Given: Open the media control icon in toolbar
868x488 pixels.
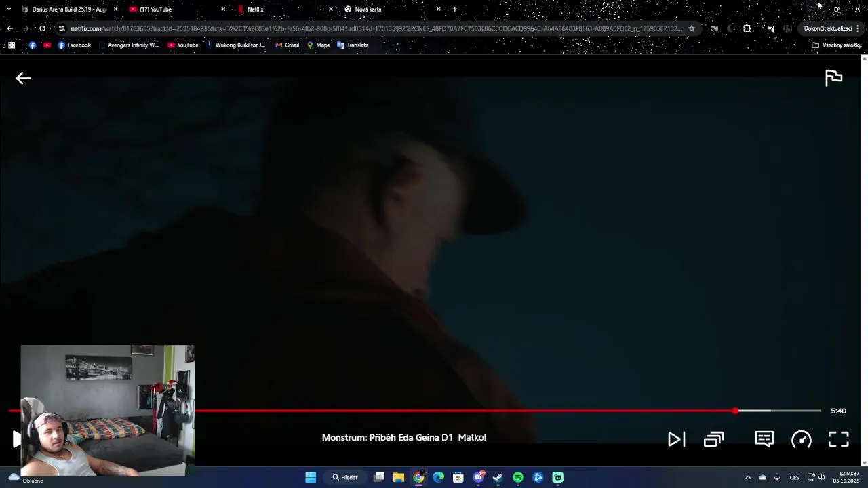Looking at the screenshot, I should point(771,28).
